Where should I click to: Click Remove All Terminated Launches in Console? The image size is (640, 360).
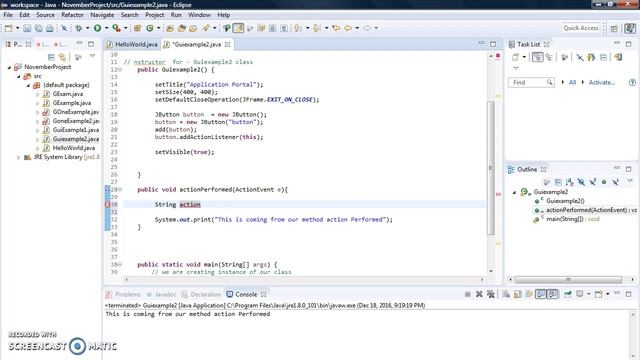point(491,294)
